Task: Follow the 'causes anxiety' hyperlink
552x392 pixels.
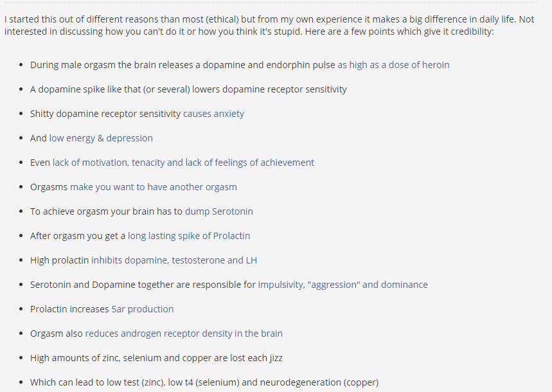Action: click(213, 114)
